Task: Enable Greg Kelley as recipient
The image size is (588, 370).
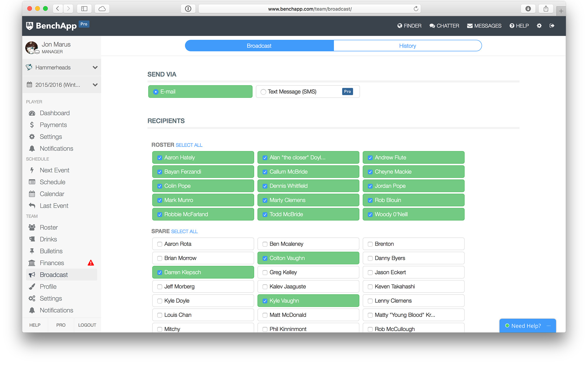Action: 265,272
